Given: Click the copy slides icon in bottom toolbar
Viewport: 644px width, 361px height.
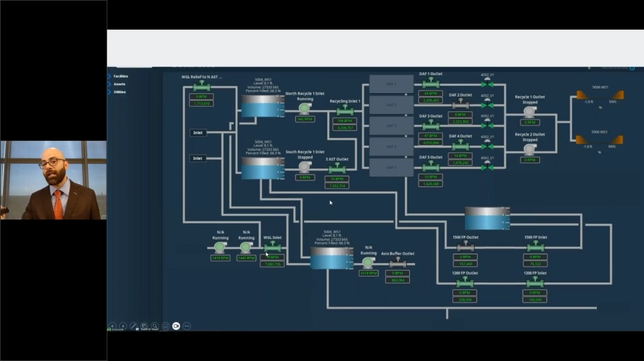Looking at the screenshot, I should pos(144,326).
